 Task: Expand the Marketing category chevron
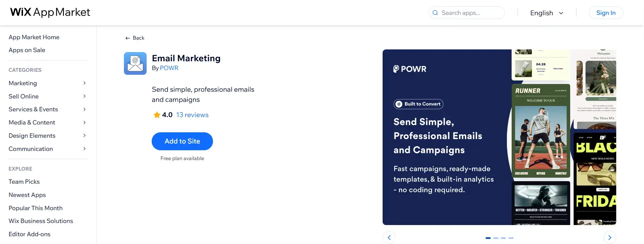click(x=84, y=83)
